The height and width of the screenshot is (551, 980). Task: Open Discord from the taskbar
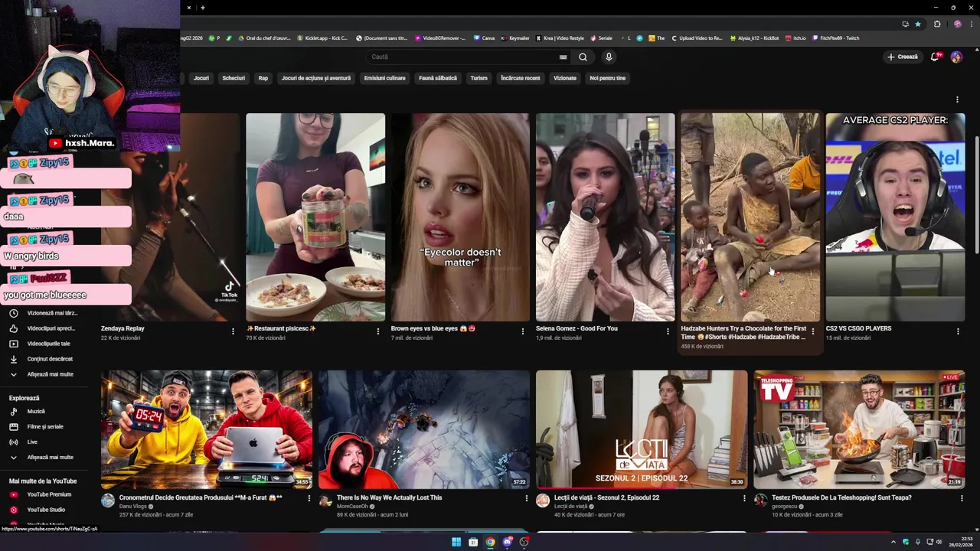(x=507, y=542)
